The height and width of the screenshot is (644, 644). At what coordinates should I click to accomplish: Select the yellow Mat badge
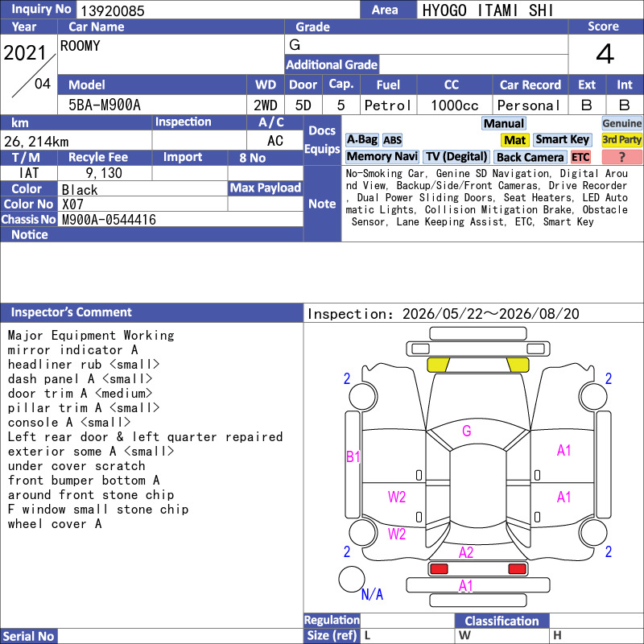click(x=515, y=140)
